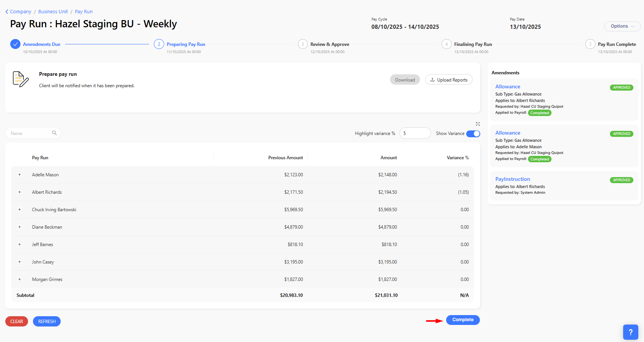Click the subtotal amount $21,031.10
Viewport: 644px width, 342px height.
(x=386, y=295)
